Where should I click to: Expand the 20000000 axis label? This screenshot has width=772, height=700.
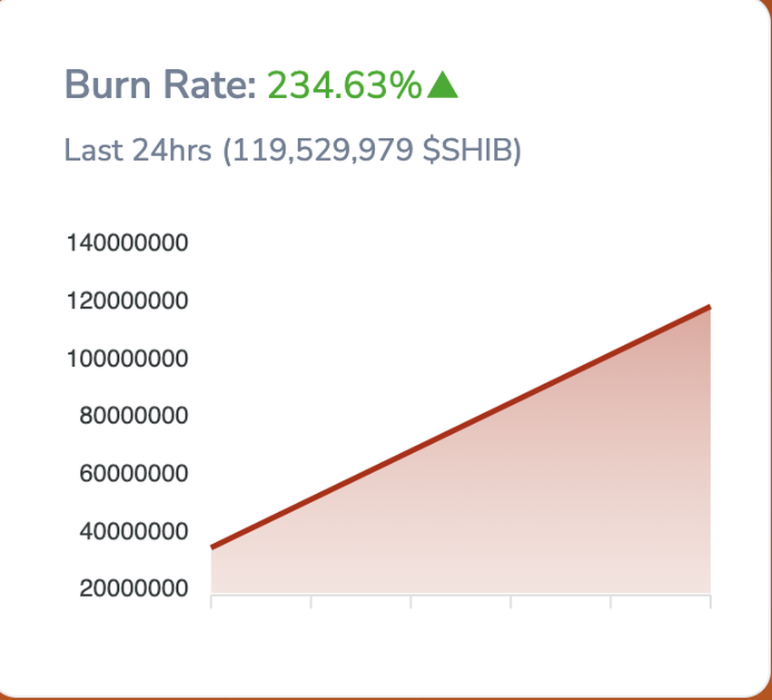coord(135,587)
